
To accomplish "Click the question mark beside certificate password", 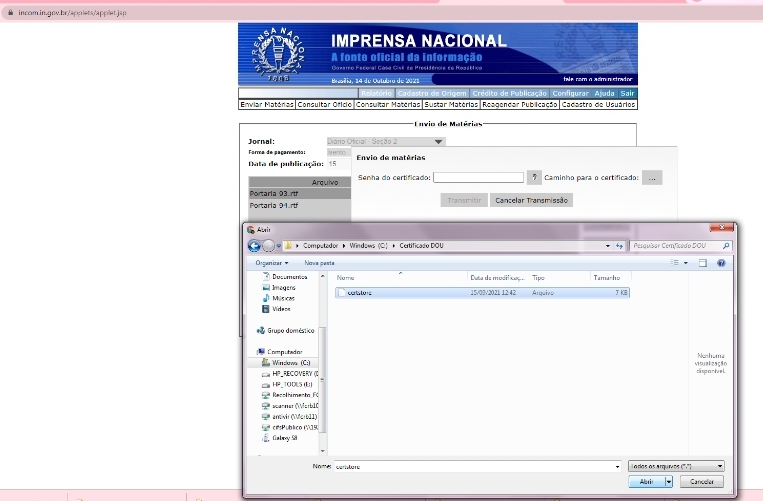I will (x=535, y=177).
